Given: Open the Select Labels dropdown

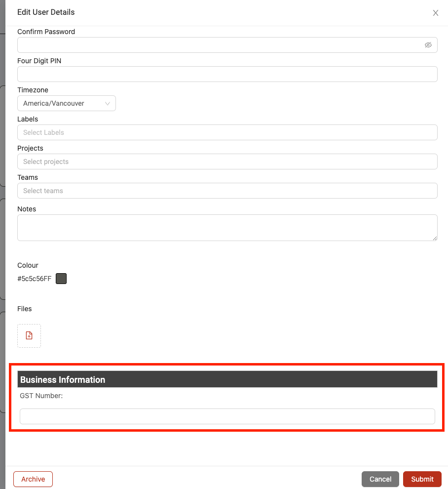Looking at the screenshot, I should pyautogui.click(x=227, y=132).
